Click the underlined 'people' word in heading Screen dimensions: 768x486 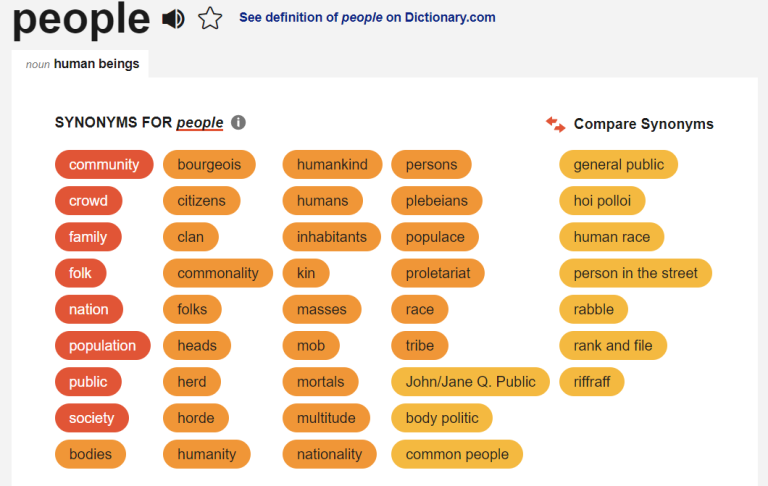[x=200, y=123]
